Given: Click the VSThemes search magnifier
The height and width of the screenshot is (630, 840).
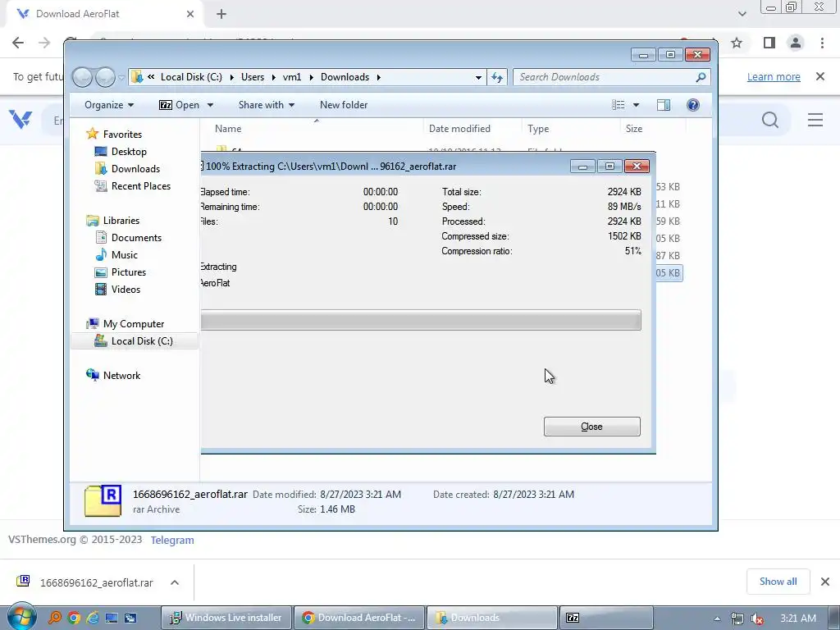Looking at the screenshot, I should 769,120.
